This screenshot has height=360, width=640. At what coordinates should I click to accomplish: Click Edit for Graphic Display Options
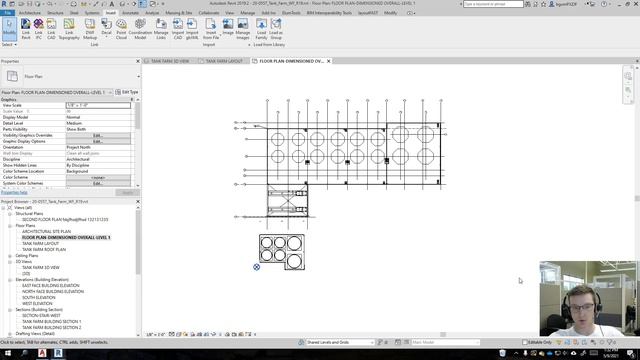98,141
